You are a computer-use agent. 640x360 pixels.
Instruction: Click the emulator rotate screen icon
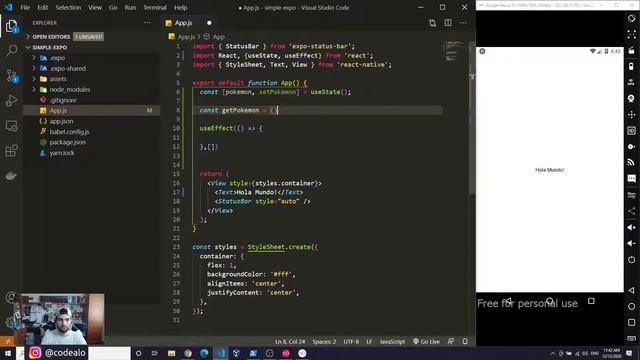[x=631, y=18]
